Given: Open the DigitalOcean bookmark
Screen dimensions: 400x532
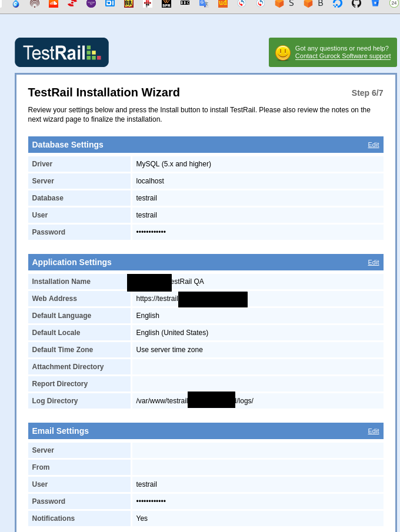Looking at the screenshot, I should click(x=337, y=4).
